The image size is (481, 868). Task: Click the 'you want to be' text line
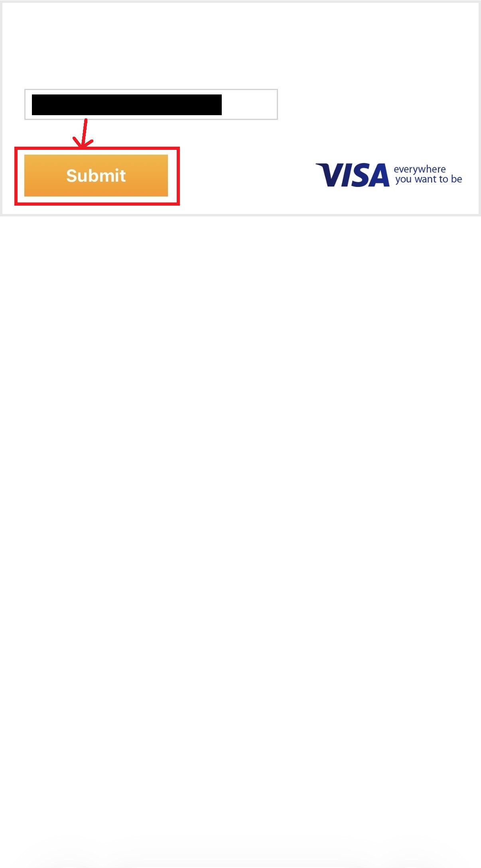(x=429, y=179)
